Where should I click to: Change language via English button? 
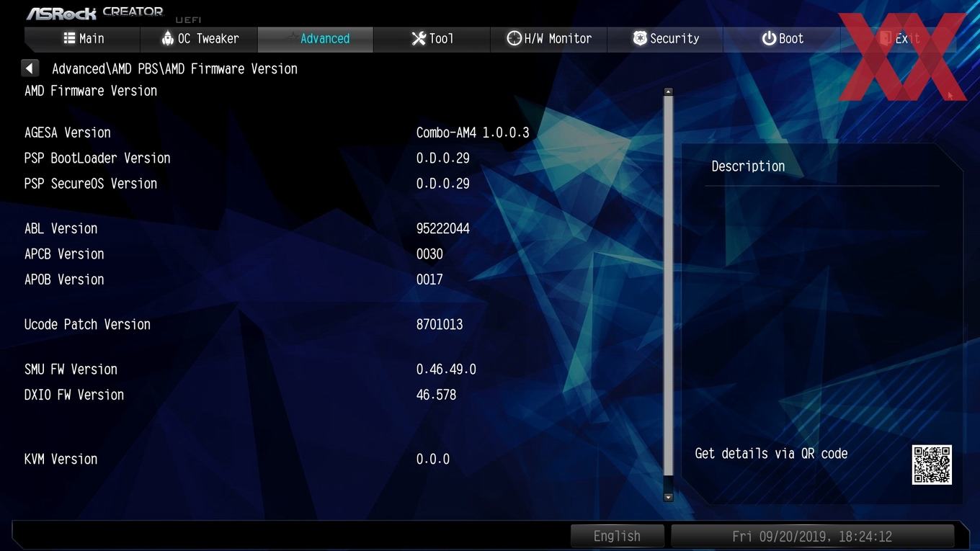point(617,536)
